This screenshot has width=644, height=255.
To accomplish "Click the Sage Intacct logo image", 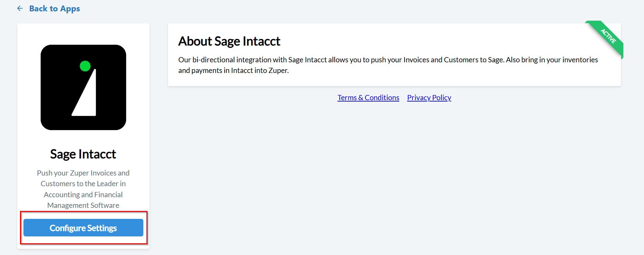I will 83,87.
